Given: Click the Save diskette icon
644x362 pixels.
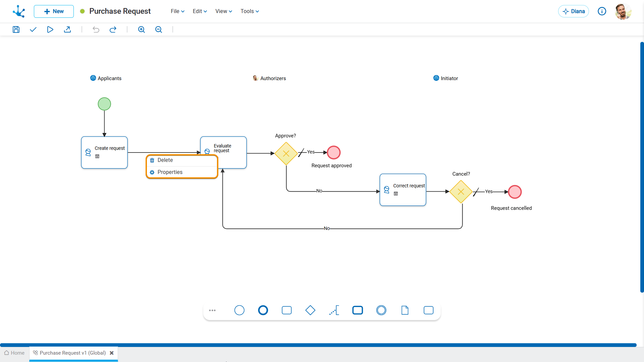Looking at the screenshot, I should [16, 29].
